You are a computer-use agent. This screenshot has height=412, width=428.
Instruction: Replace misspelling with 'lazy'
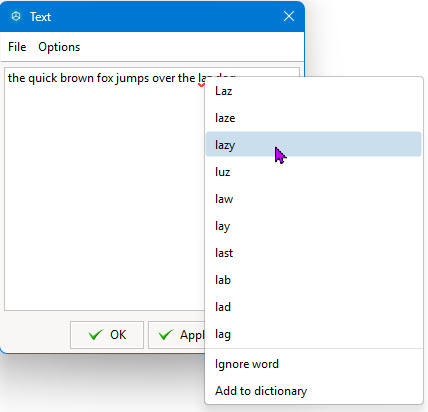tap(313, 144)
